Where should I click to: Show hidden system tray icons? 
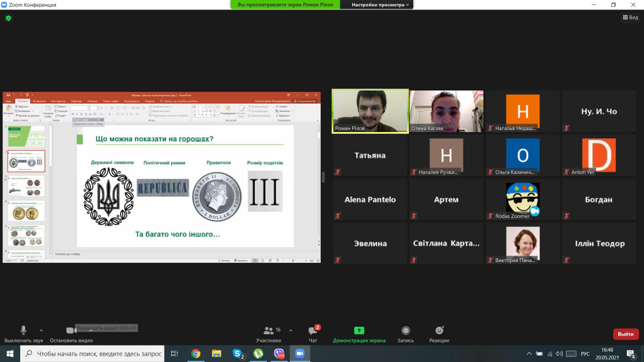(529, 354)
